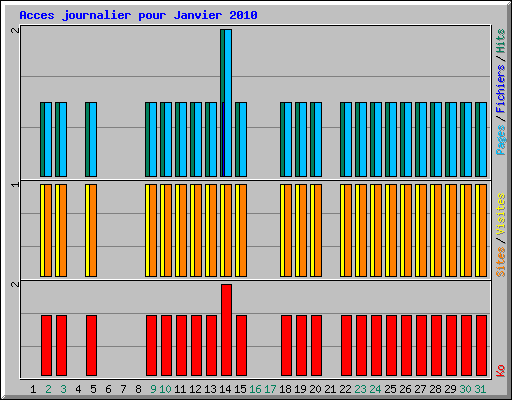Select day 11 on the x-axis
Screen dimensions: 512x400
pyautogui.click(x=180, y=389)
